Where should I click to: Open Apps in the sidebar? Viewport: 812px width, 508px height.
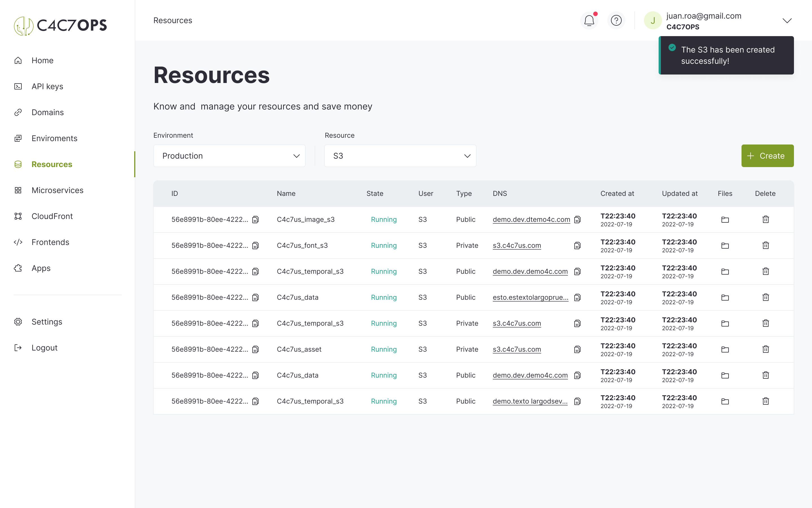[41, 268]
